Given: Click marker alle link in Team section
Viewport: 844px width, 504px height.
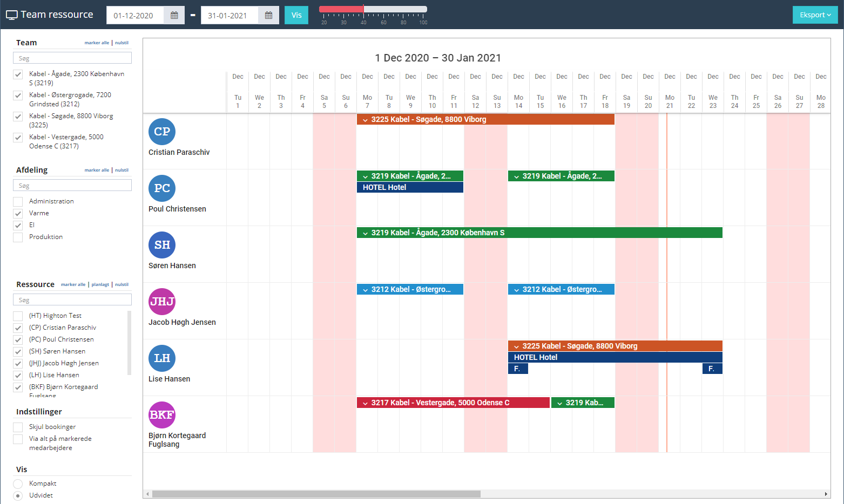Looking at the screenshot, I should pyautogui.click(x=97, y=43).
